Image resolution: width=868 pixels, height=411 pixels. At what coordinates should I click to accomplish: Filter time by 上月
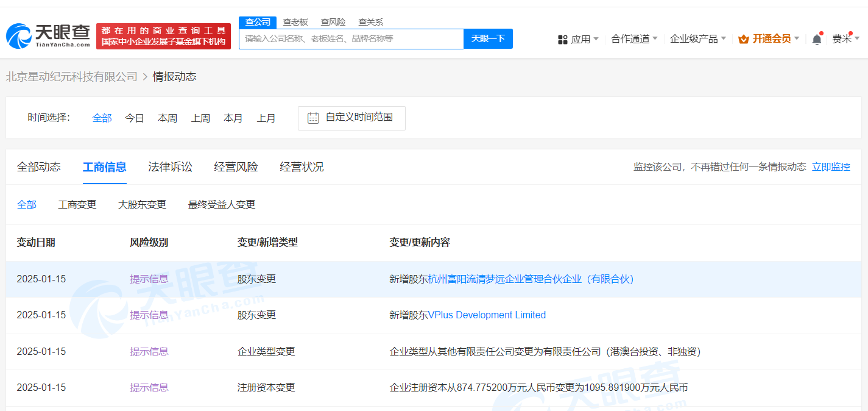point(266,118)
